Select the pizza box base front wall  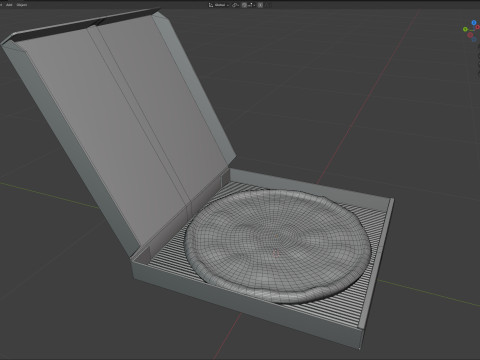point(247,305)
